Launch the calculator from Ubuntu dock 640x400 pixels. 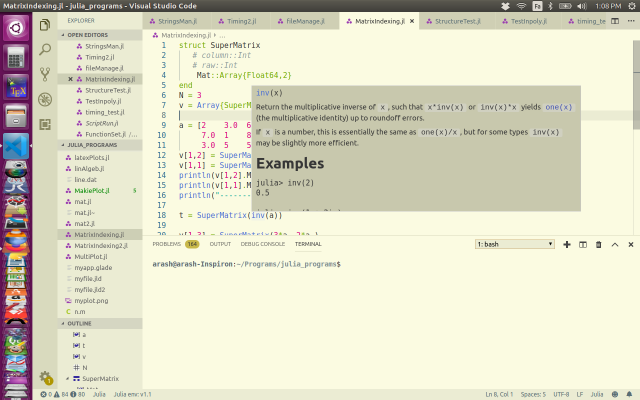16,57
